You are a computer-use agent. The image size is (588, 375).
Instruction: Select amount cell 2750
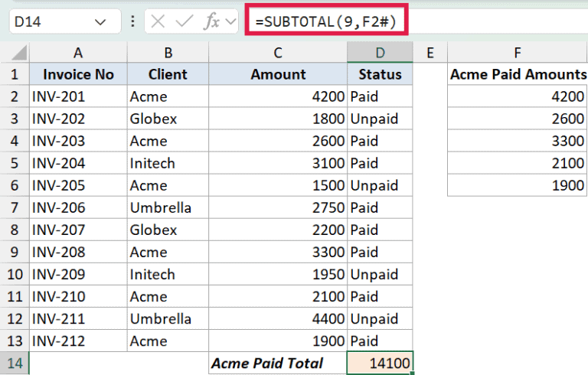(x=278, y=207)
